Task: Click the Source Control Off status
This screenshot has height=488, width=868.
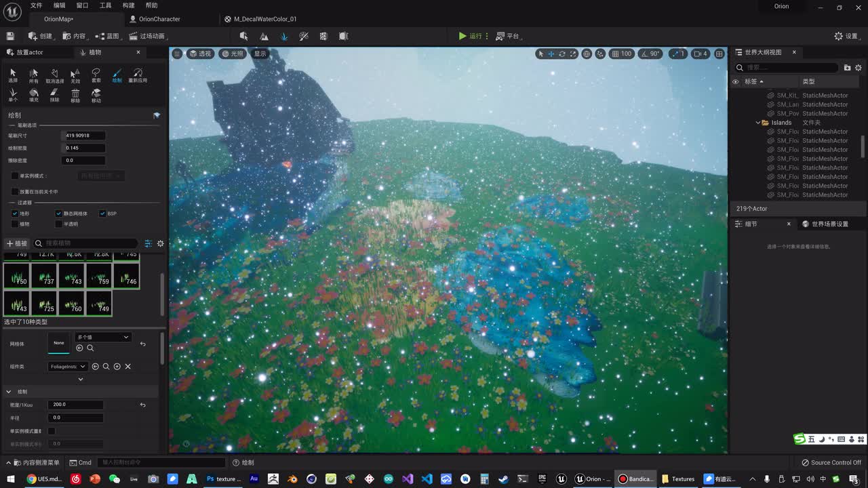Action: coord(831,462)
